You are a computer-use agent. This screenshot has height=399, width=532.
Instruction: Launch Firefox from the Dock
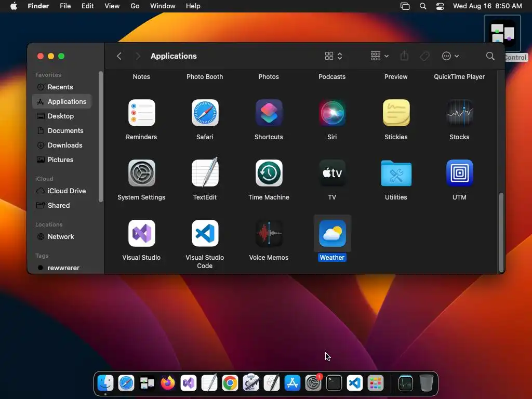(168, 383)
